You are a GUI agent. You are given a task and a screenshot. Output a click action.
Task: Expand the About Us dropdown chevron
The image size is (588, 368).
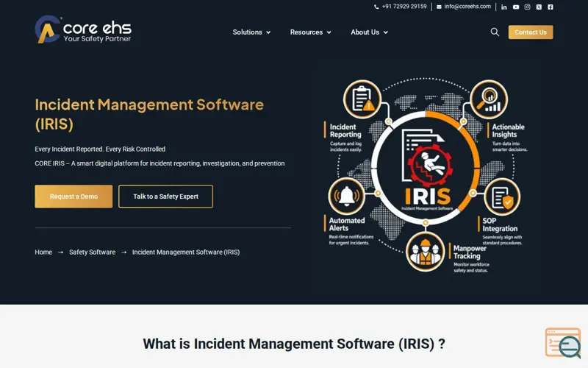[385, 32]
